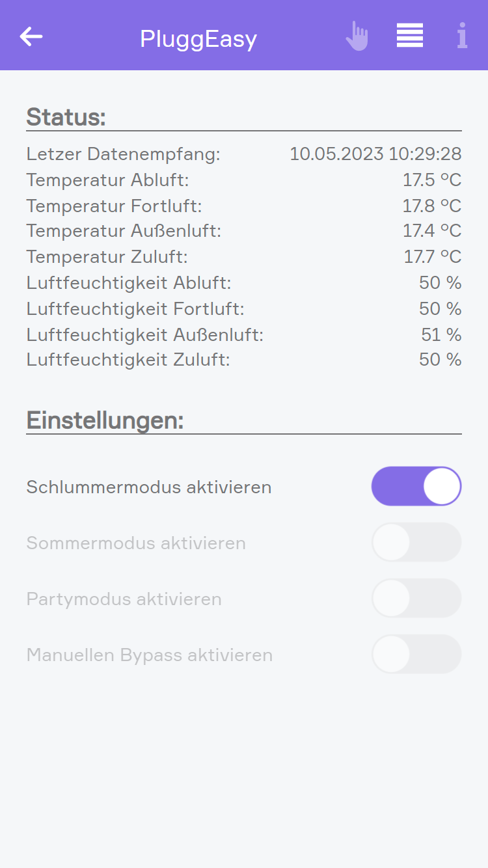Tap the Luftfeuchtigkeit Zuluft label
This screenshot has height=868, width=488.
pyautogui.click(x=128, y=360)
